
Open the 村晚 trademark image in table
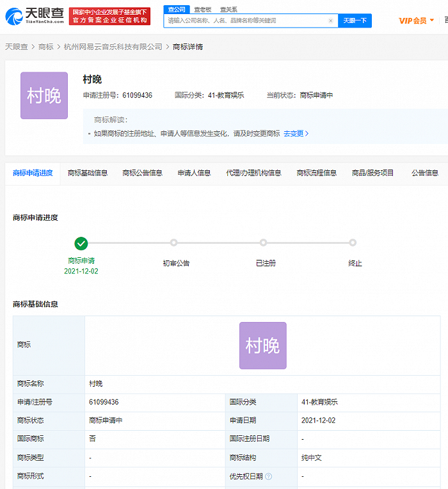click(263, 346)
